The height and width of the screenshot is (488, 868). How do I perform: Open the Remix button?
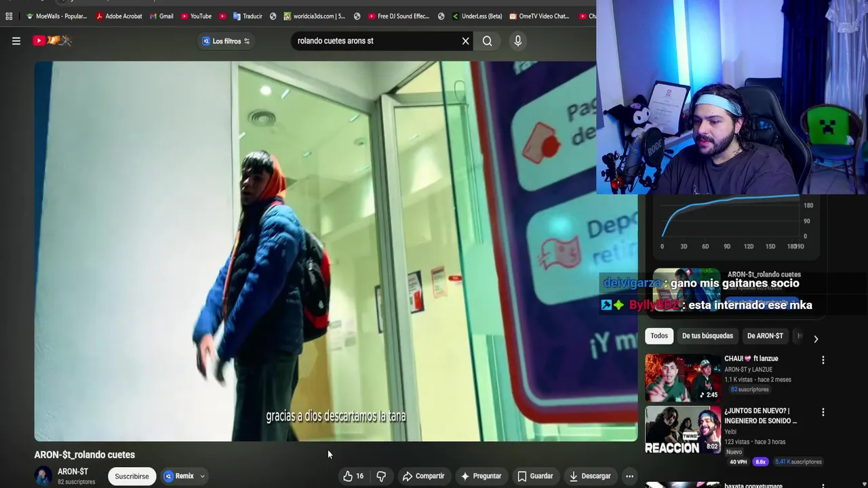[179, 476]
